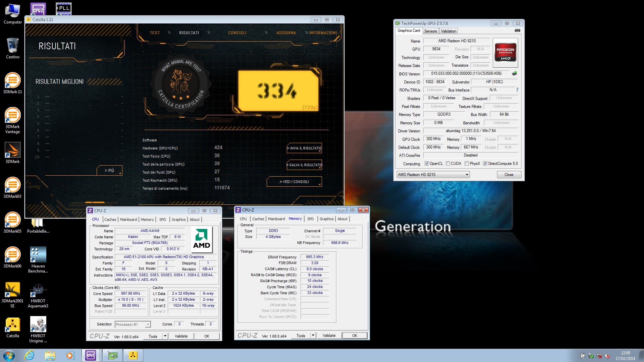Click the GPU-Z screenshot camera icon
Screen dimensions: 644x362
(x=518, y=31)
